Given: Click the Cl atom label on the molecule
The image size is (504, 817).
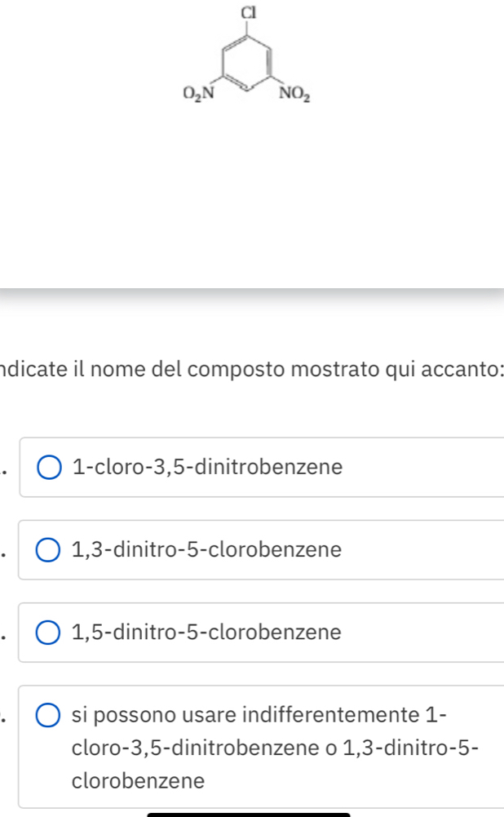Looking at the screenshot, I should (248, 13).
